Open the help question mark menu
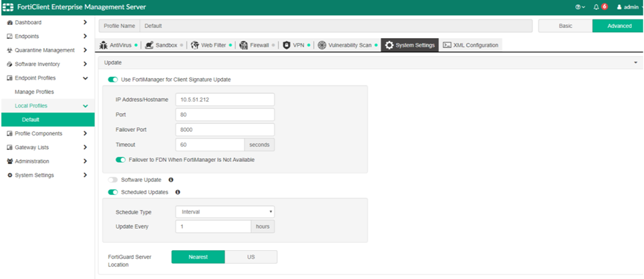The image size is (644, 279). tap(578, 7)
